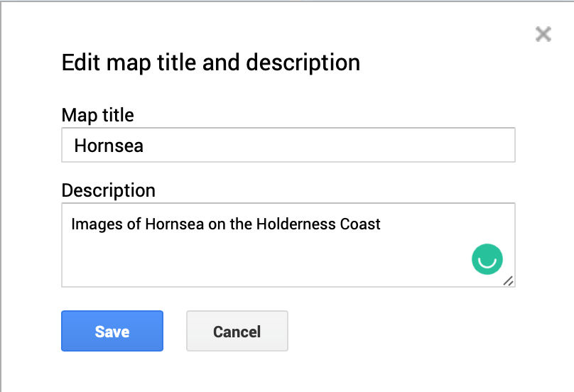Click the word Edit in the heading

point(81,62)
